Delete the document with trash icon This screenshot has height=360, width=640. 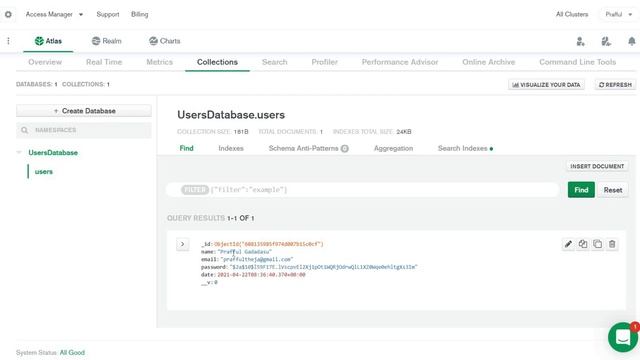[x=612, y=244]
